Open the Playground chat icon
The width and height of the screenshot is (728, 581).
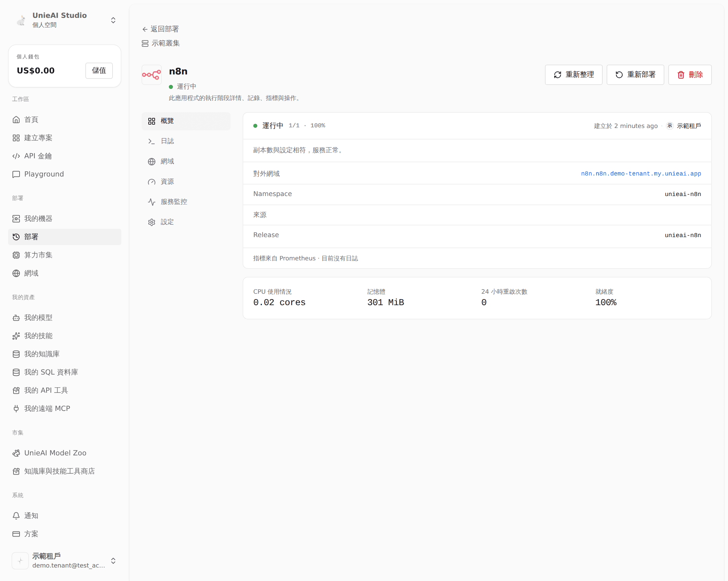tap(16, 174)
